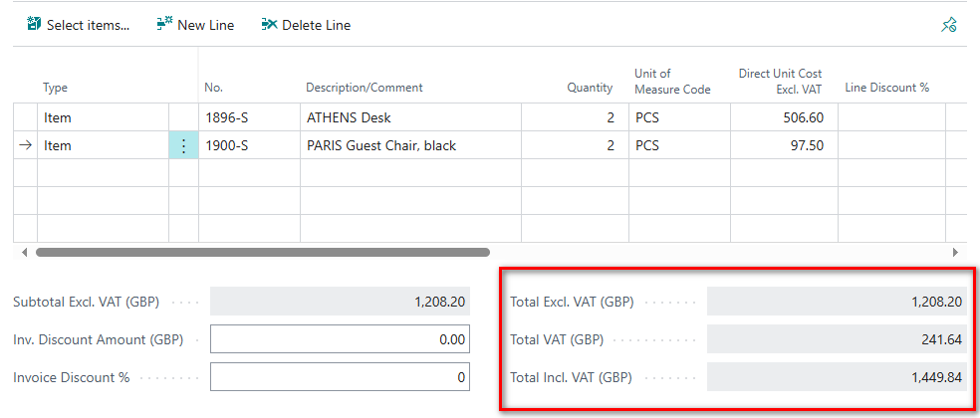Click the Select items icon

click(34, 25)
